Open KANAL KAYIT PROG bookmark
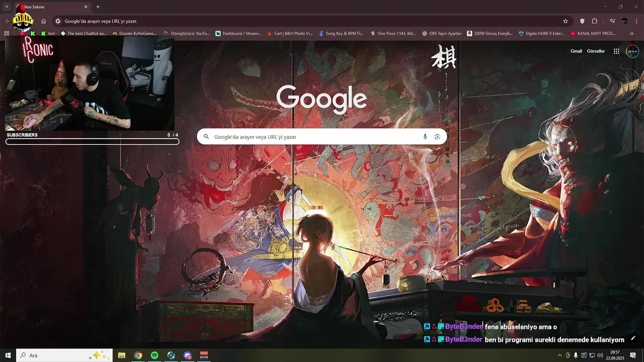This screenshot has height=362, width=644. pyautogui.click(x=593, y=34)
